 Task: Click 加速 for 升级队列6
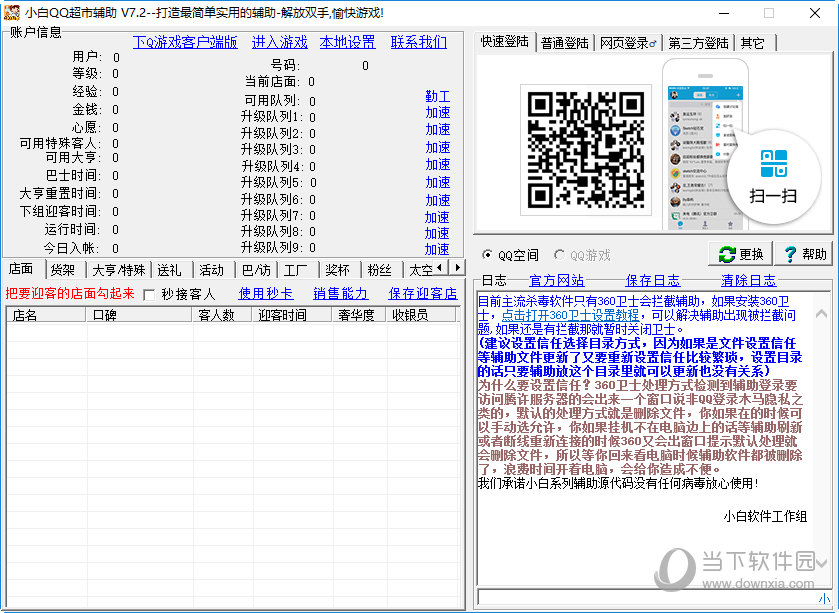click(x=438, y=200)
